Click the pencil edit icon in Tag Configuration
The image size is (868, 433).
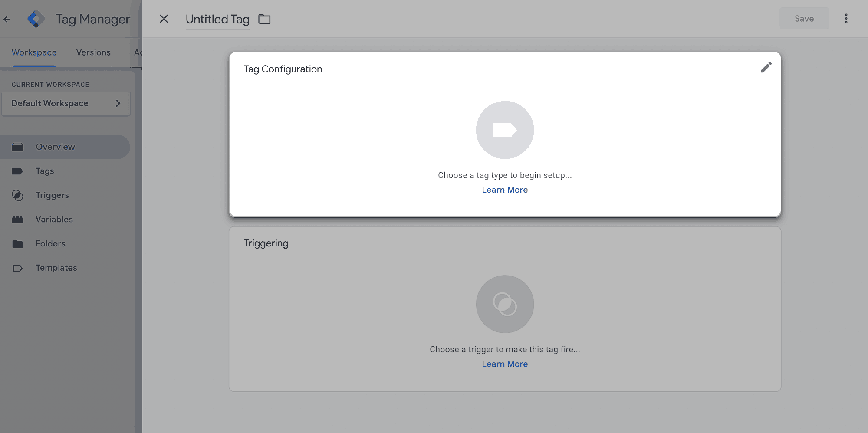click(766, 68)
